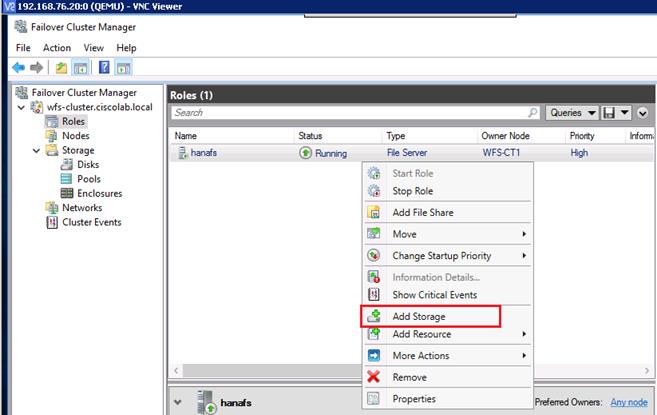Open the save query dropdown arrow
Viewport: 657px width, 415px height.
(x=624, y=113)
